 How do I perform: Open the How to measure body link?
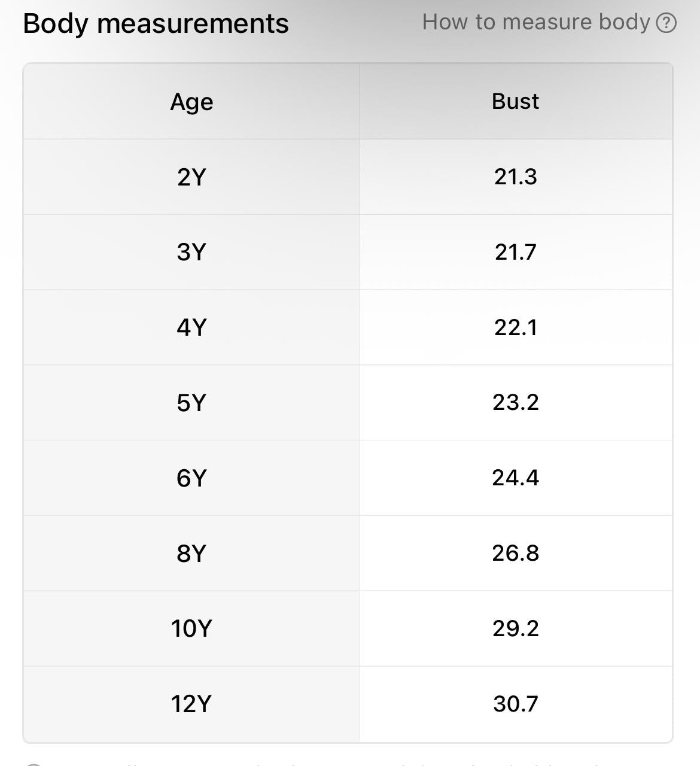tap(536, 23)
